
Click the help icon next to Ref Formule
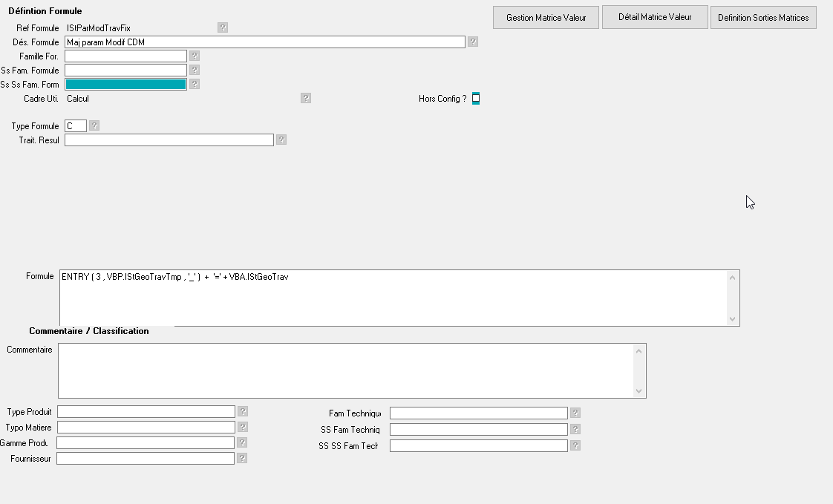(x=223, y=27)
